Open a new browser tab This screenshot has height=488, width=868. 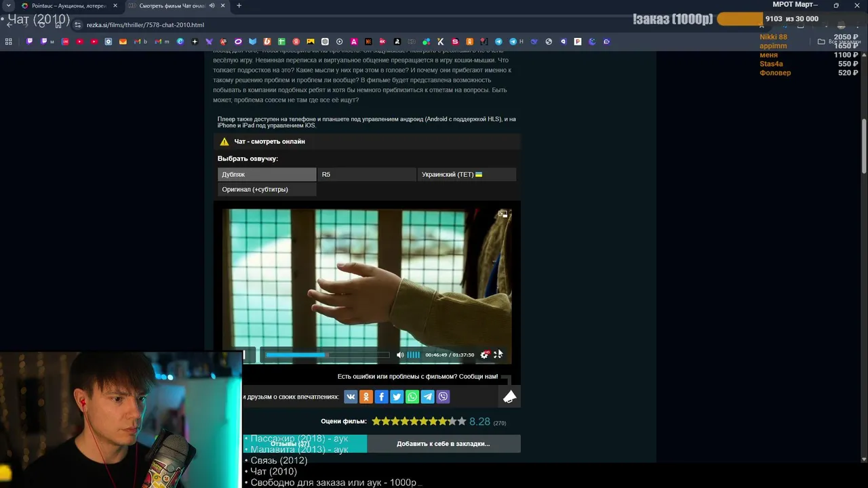[x=239, y=5]
